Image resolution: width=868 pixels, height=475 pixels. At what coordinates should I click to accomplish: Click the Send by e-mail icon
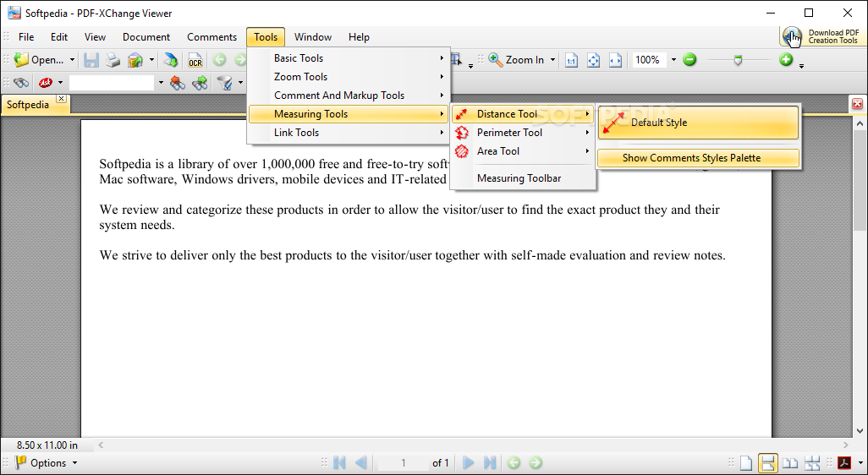135,60
